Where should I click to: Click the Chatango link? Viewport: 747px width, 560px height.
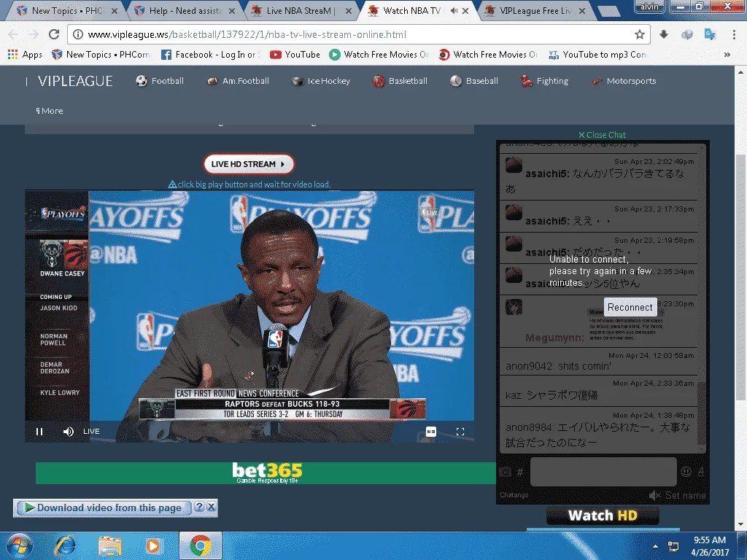(x=514, y=495)
